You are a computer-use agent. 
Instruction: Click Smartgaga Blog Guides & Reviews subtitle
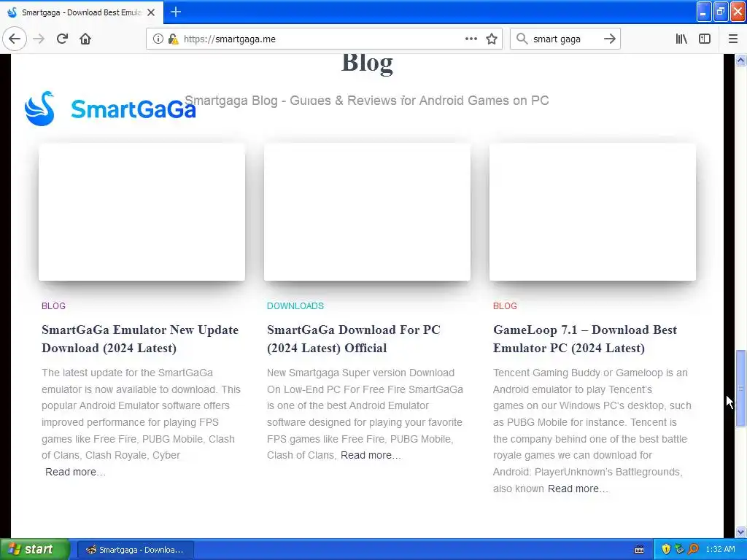[x=367, y=101]
